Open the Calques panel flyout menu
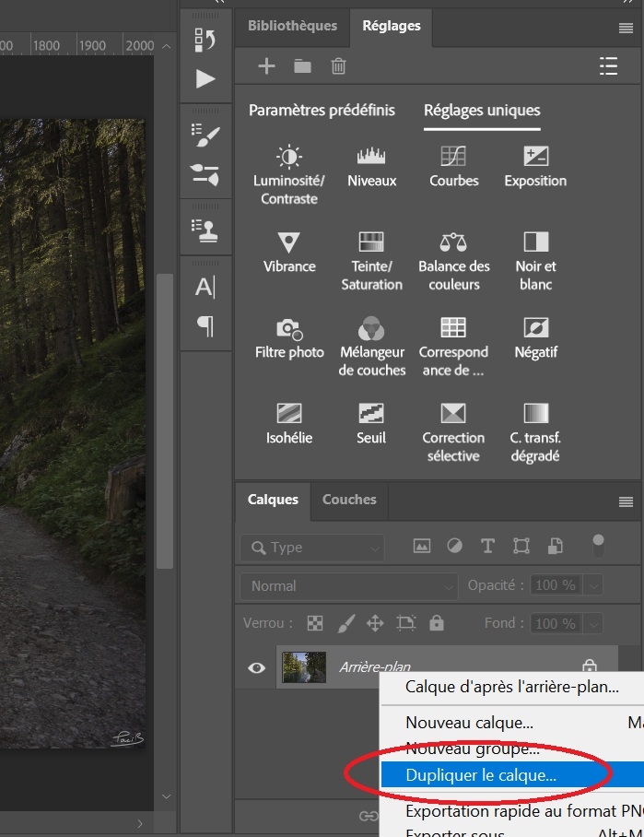This screenshot has height=837, width=644. [x=626, y=501]
